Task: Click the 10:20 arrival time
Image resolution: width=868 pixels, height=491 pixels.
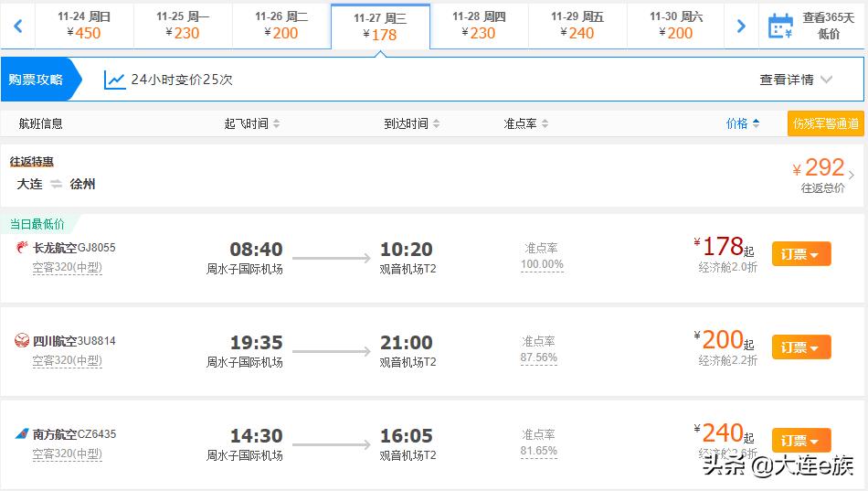Action: (x=407, y=250)
